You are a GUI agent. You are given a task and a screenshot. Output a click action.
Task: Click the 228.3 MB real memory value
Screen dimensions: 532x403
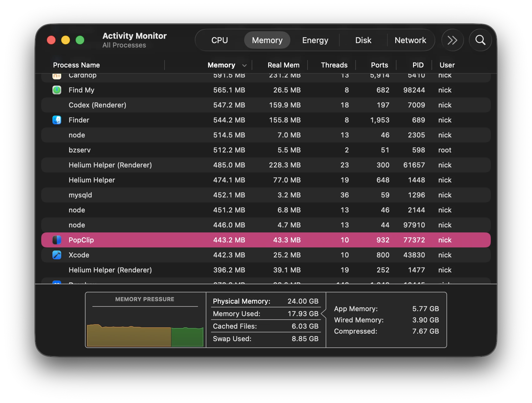coord(285,165)
